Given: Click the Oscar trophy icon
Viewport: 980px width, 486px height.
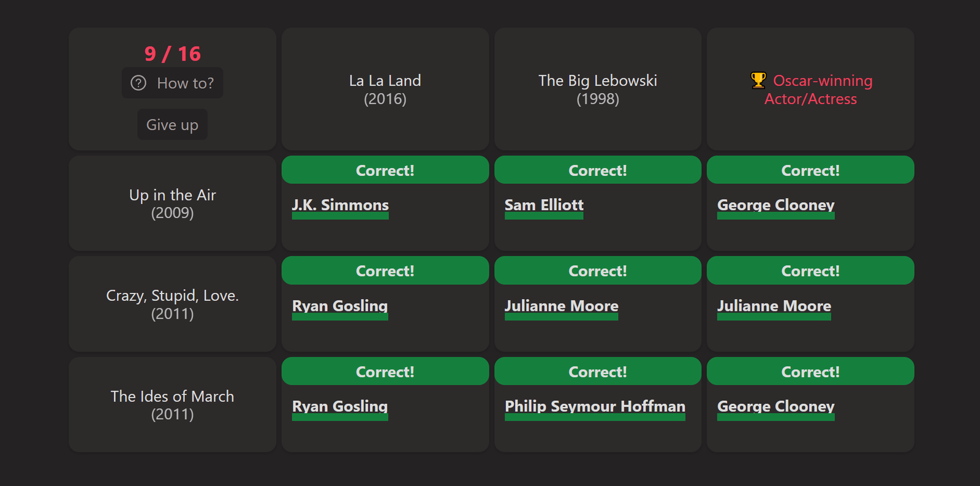Looking at the screenshot, I should click(x=758, y=80).
